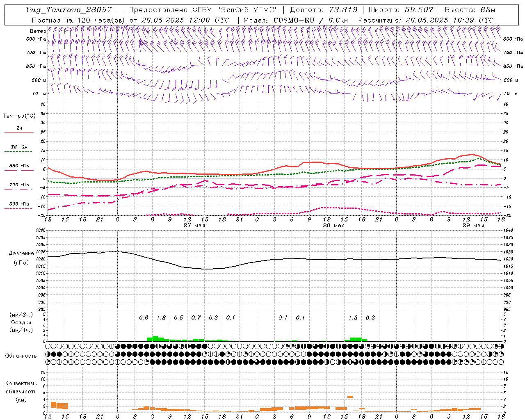Click the 29 мая date label
This screenshot has height=420, width=525.
click(x=473, y=226)
